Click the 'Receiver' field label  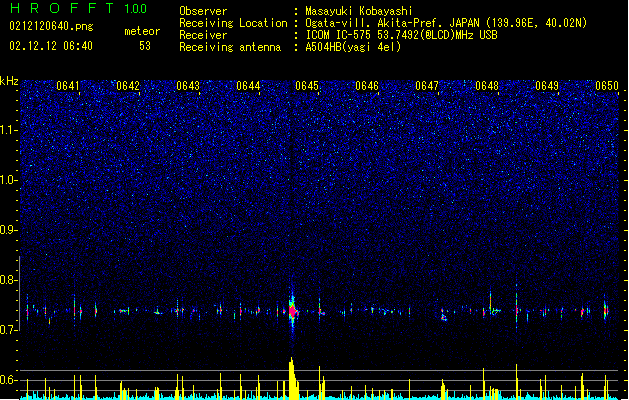(x=203, y=35)
